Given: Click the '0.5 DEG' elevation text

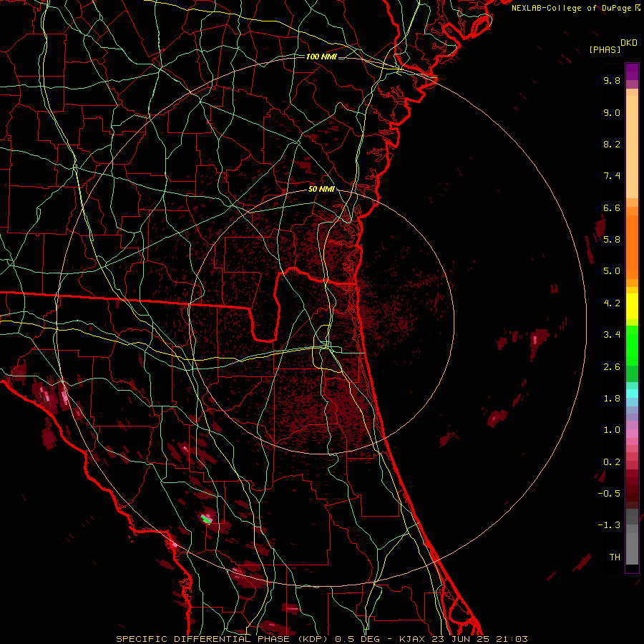Looking at the screenshot, I should [356, 639].
